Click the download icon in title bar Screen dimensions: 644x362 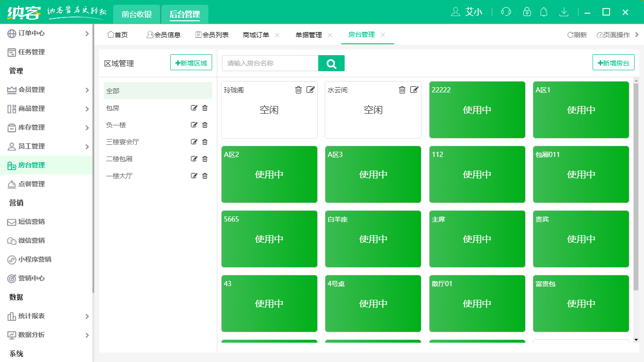point(563,12)
